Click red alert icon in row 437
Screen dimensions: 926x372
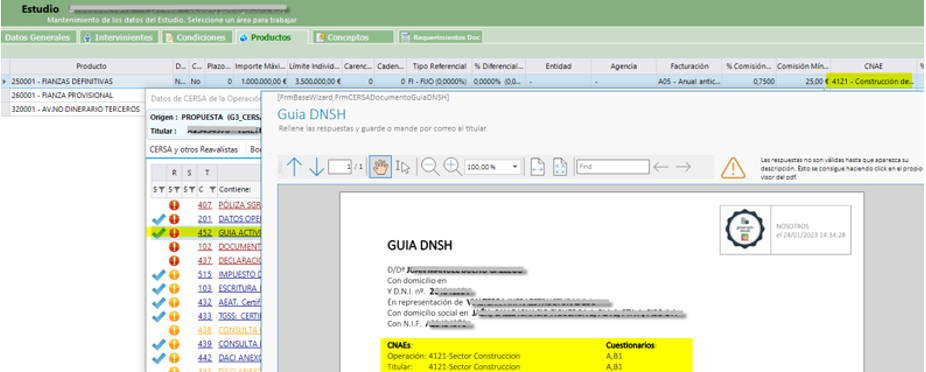point(174,260)
